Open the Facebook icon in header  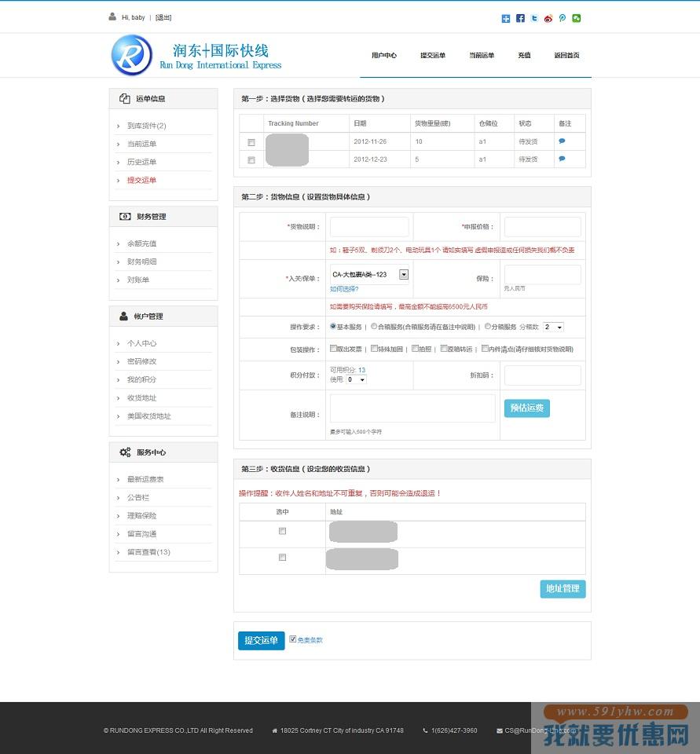click(520, 18)
